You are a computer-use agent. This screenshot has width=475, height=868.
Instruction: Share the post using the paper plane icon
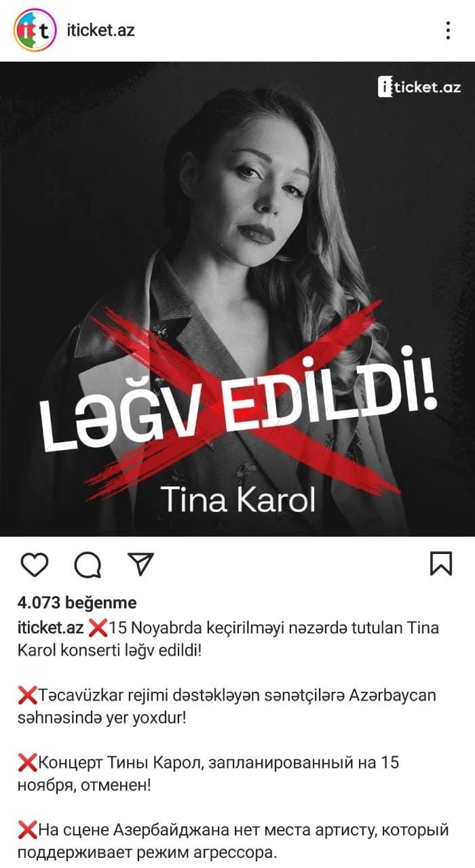[x=140, y=564]
